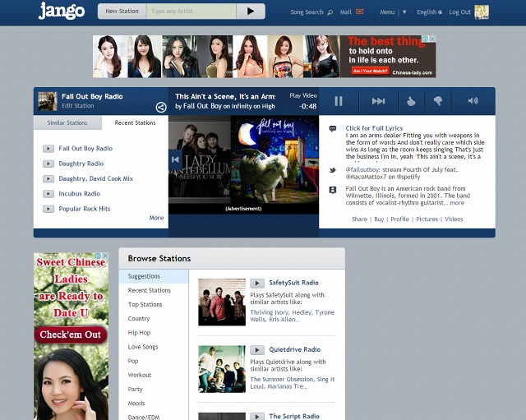
Task: Select Suggestions in Browse Stations
Action: 154,276
